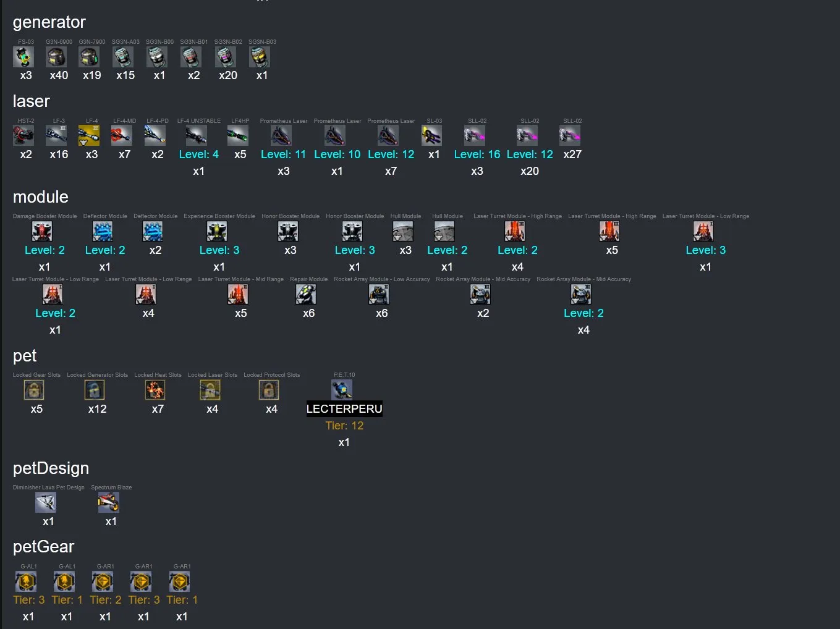Click the Diminisher Lava Pet Design icon
The height and width of the screenshot is (629, 840).
(46, 502)
